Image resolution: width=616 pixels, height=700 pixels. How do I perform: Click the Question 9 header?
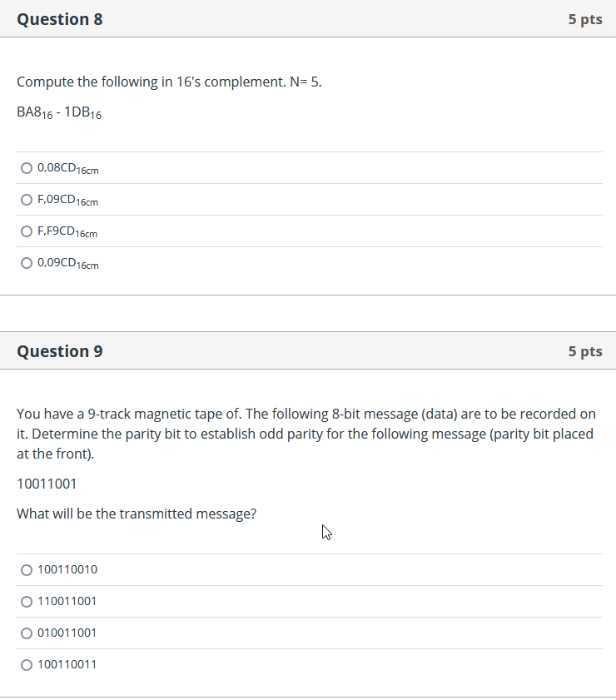click(59, 351)
